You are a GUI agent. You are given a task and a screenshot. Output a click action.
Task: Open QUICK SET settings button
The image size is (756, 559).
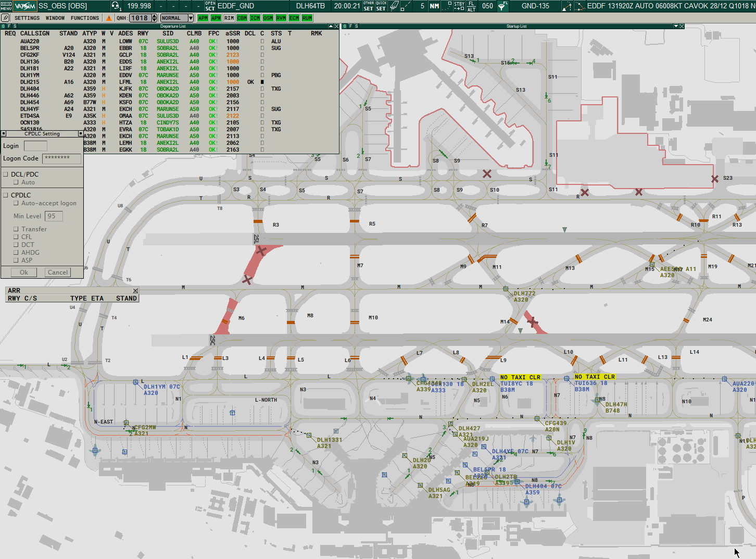381,6
